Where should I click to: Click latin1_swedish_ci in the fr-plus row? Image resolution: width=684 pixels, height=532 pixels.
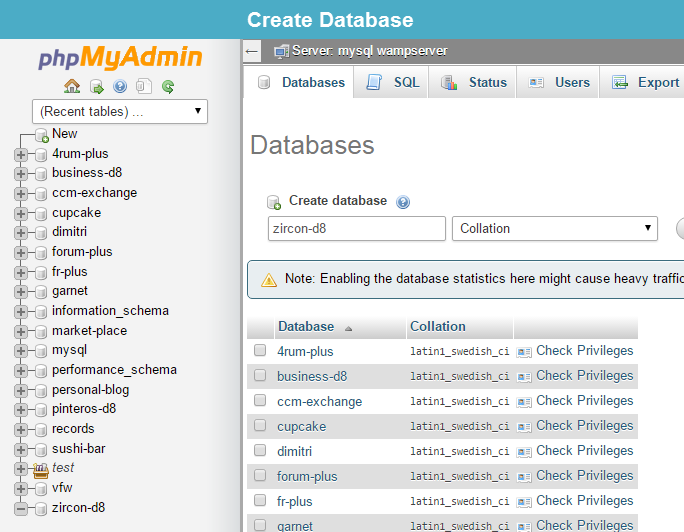pos(459,501)
